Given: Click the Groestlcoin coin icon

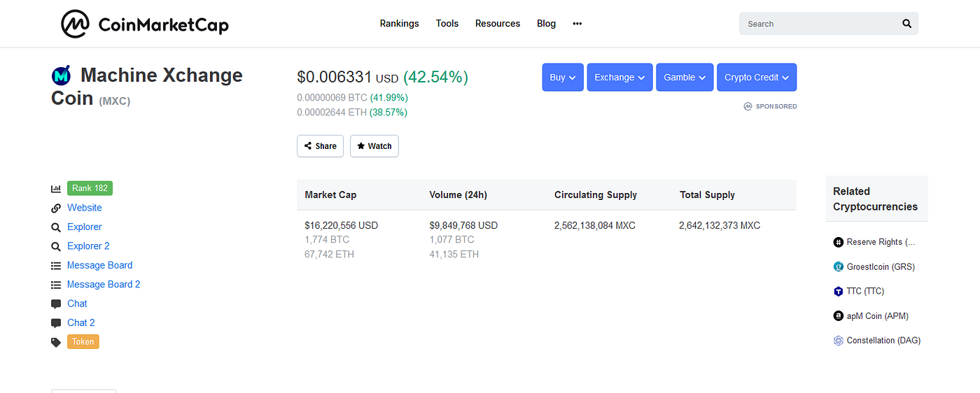Looking at the screenshot, I should [x=838, y=266].
